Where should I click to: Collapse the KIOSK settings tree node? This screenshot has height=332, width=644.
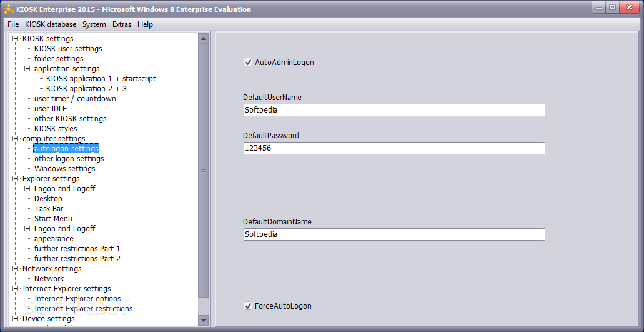click(x=16, y=39)
